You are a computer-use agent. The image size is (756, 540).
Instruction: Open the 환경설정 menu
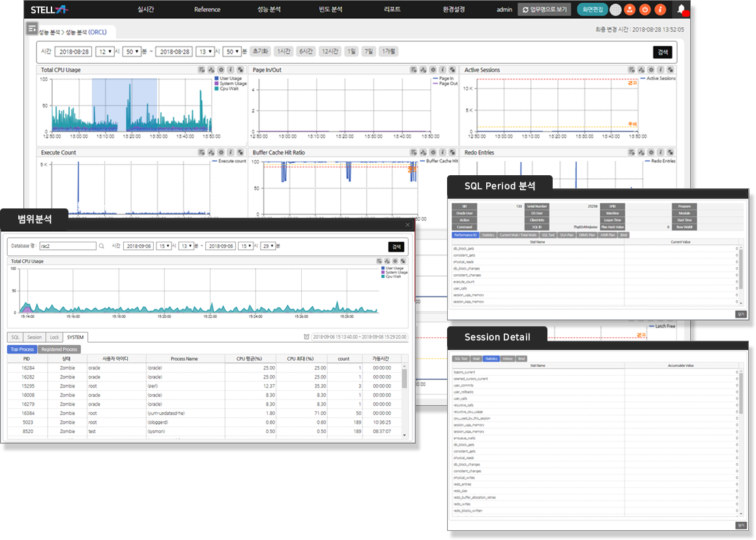[x=454, y=9]
